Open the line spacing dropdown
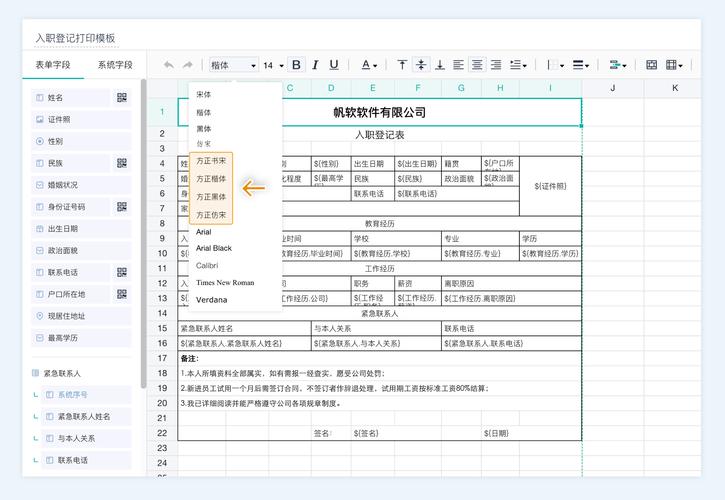This screenshot has width=725, height=500. (518, 65)
